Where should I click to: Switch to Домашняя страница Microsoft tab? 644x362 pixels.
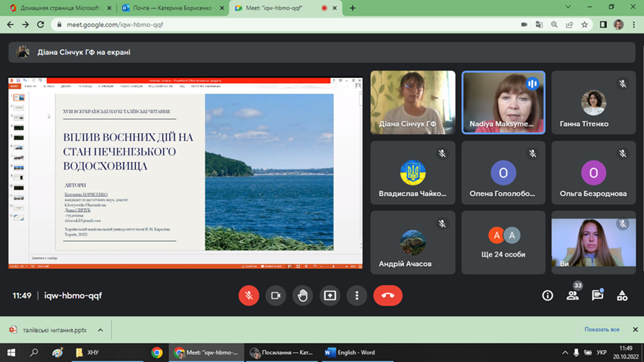[x=60, y=8]
